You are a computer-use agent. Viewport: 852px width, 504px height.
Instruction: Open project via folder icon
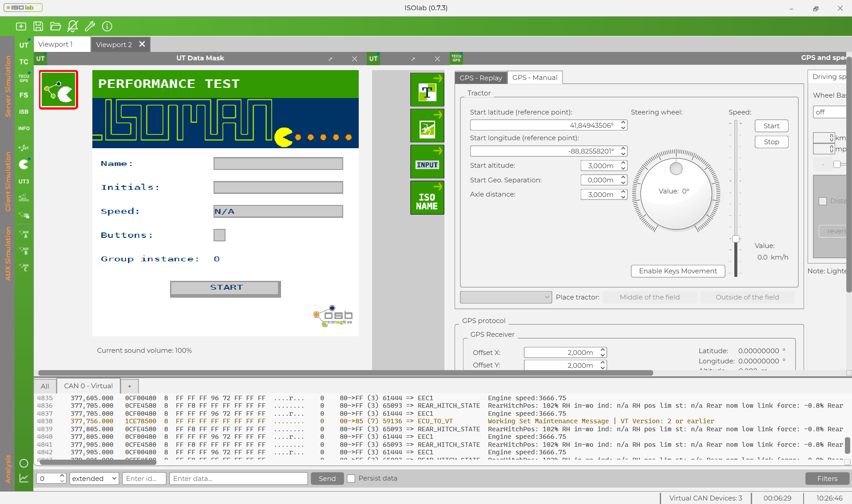(55, 26)
